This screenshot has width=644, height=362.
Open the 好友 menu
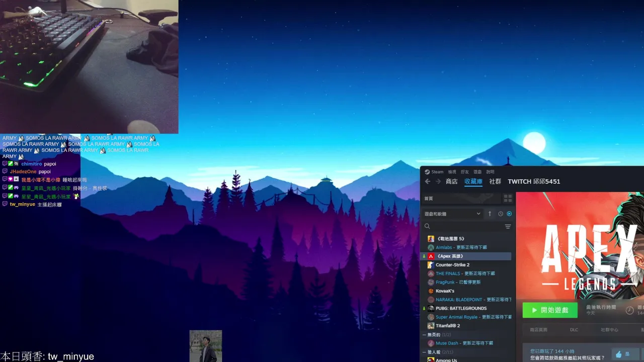tap(465, 172)
